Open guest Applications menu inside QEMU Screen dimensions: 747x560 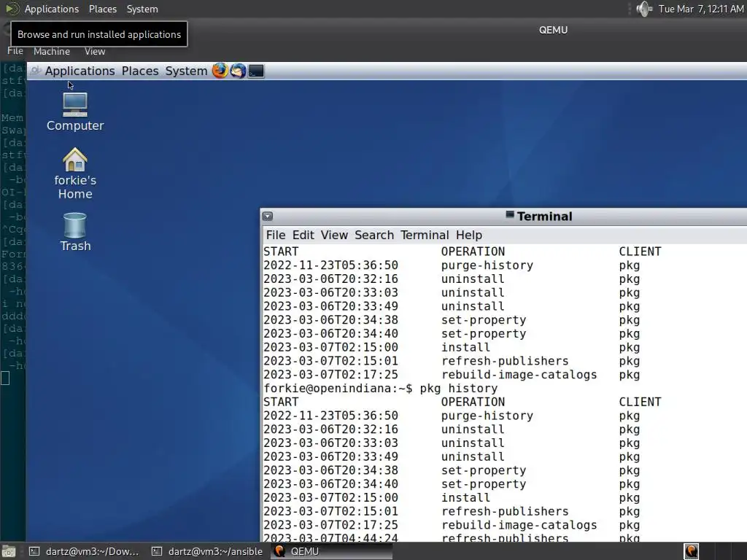point(80,71)
